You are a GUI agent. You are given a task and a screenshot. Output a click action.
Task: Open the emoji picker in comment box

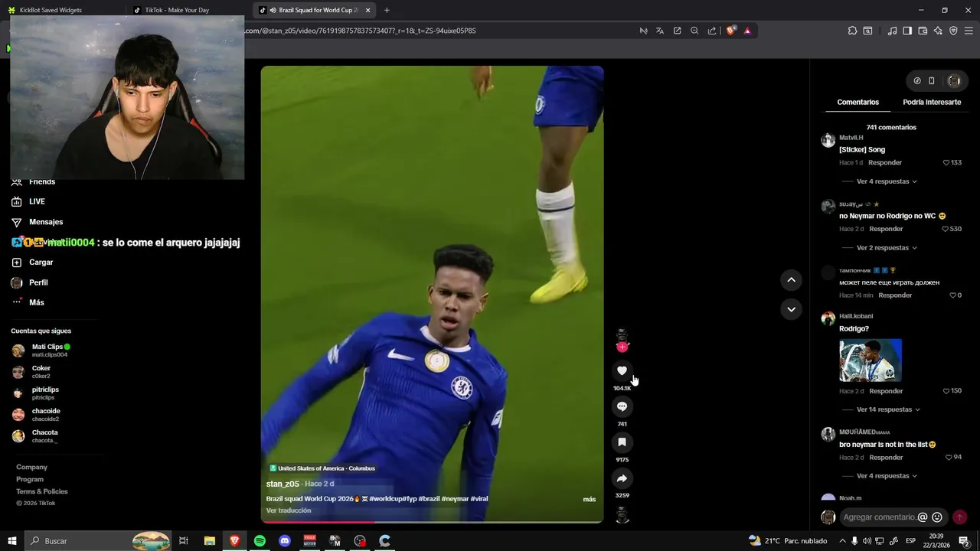click(937, 517)
